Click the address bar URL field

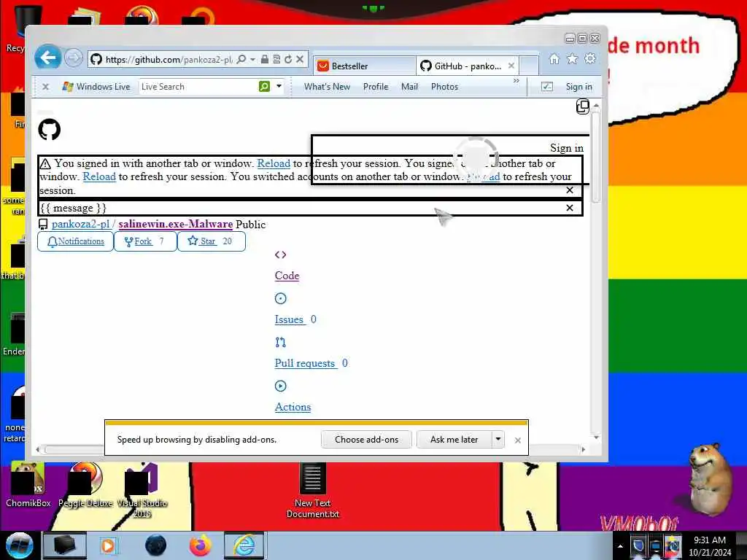pos(169,60)
